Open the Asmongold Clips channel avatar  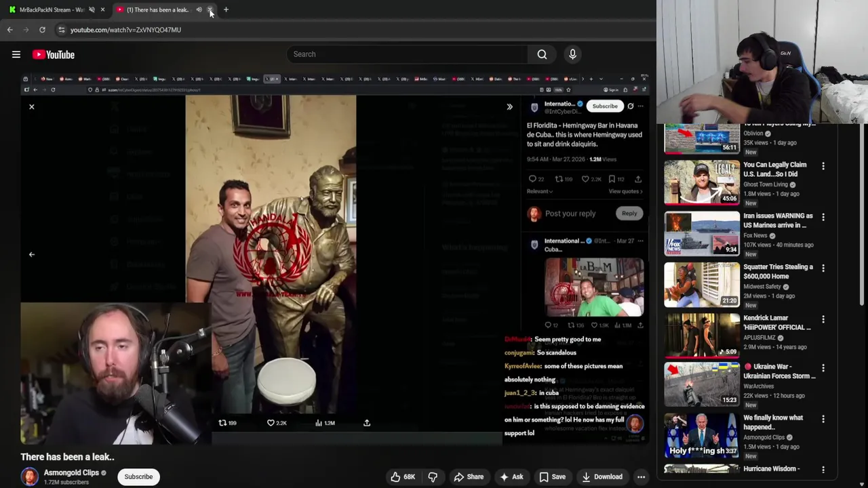[29, 476]
